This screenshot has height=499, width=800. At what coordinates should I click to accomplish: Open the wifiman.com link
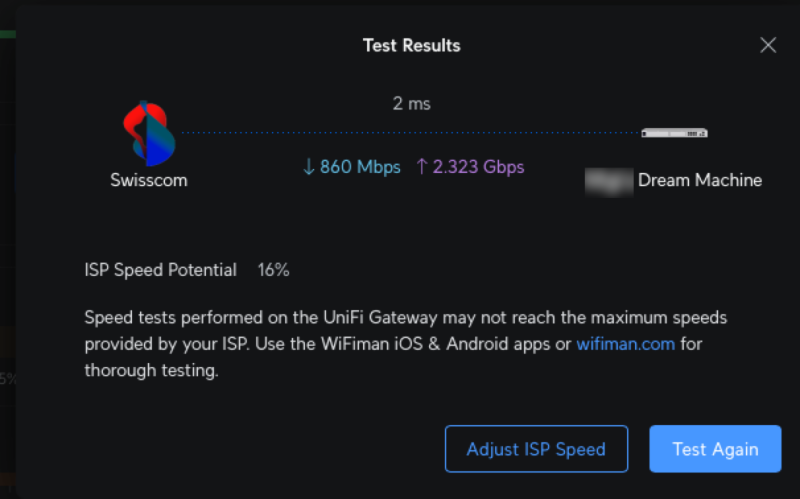click(x=625, y=344)
